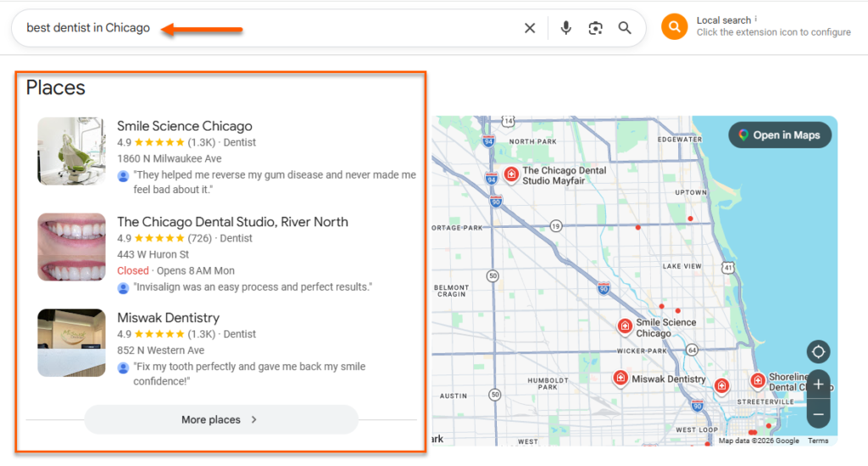
Task: Open the Miswak Dentistry listing title
Action: point(169,318)
